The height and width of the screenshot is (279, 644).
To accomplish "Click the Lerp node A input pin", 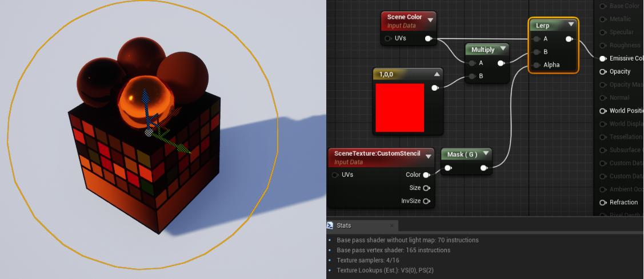I will tap(537, 39).
